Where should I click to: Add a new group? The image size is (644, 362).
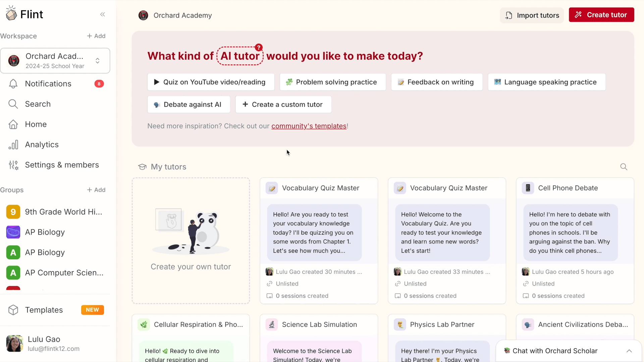(96, 190)
